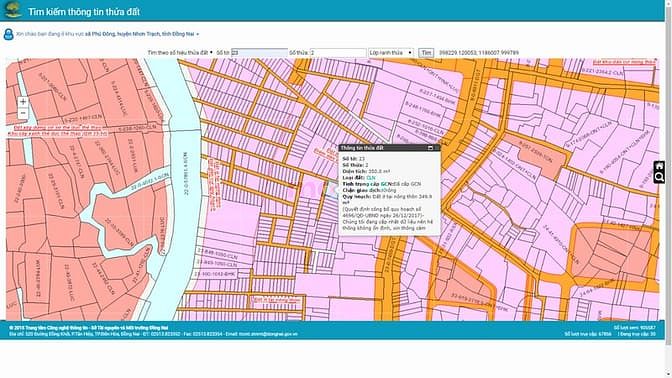672x378 pixels.
Task: Focus the Số thửa input field
Action: [338, 53]
